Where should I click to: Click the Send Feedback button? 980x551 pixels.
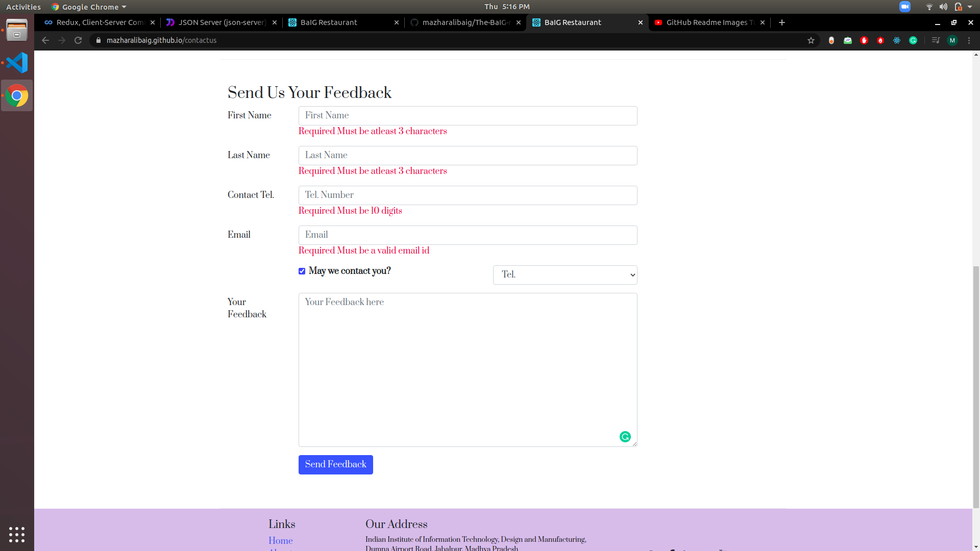point(335,464)
